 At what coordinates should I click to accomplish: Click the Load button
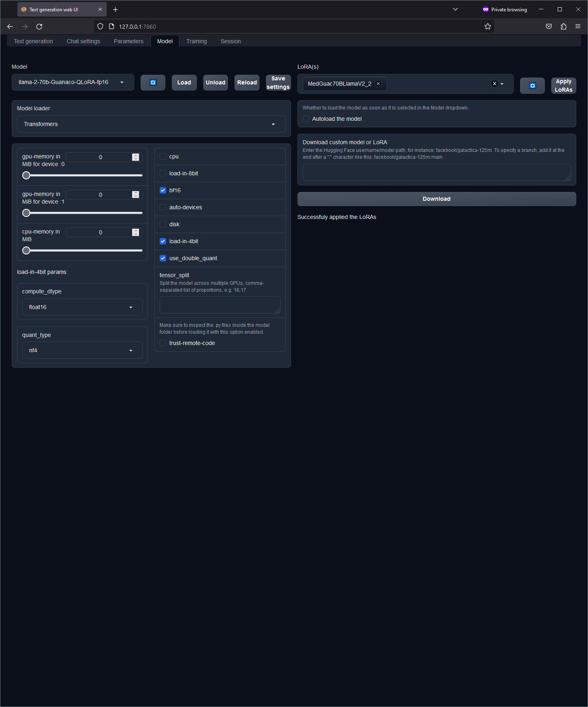point(184,82)
